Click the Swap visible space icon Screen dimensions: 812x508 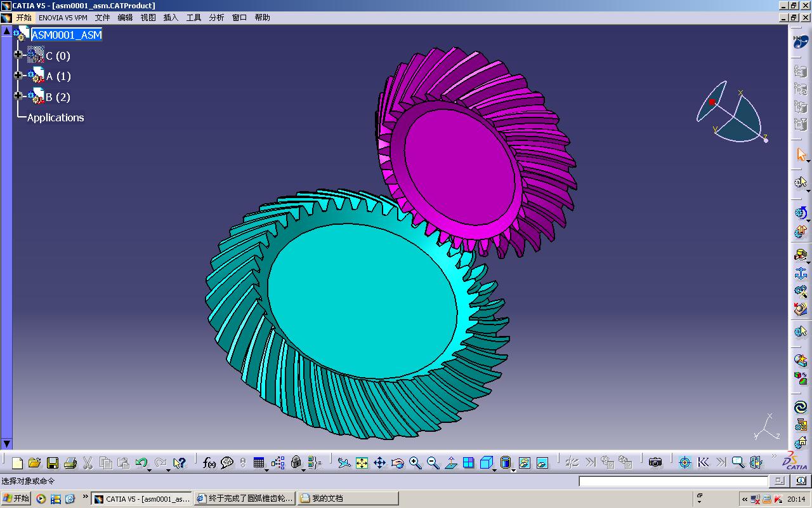[x=542, y=463]
